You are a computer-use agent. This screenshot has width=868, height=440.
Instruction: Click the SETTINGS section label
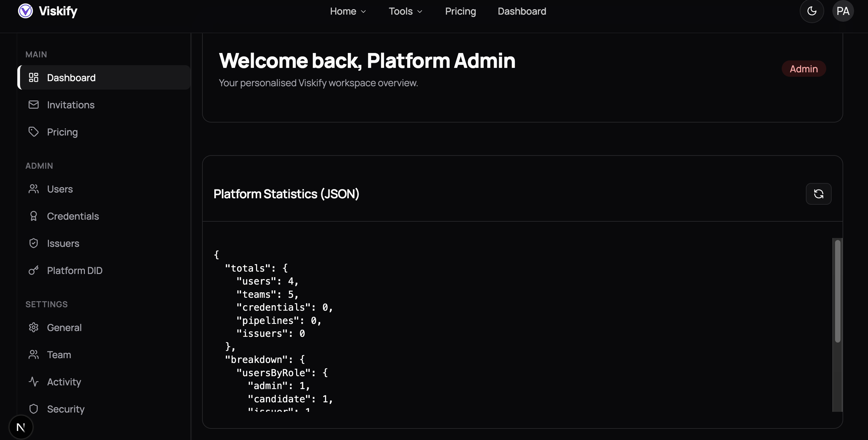47,304
